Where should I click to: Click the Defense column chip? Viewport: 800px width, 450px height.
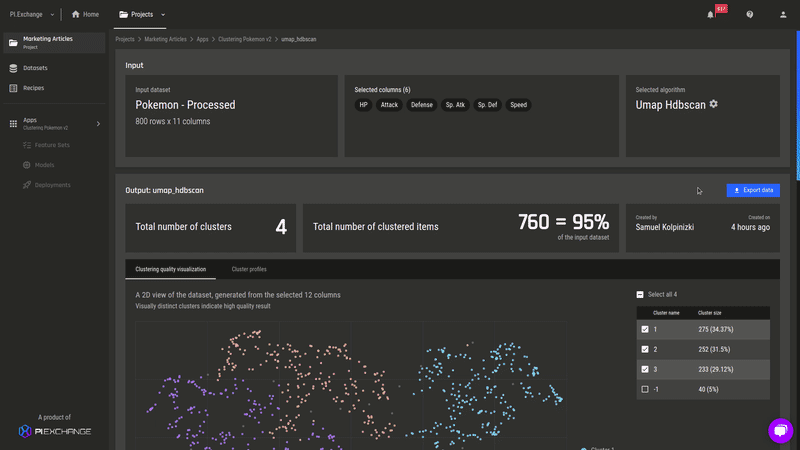click(422, 105)
